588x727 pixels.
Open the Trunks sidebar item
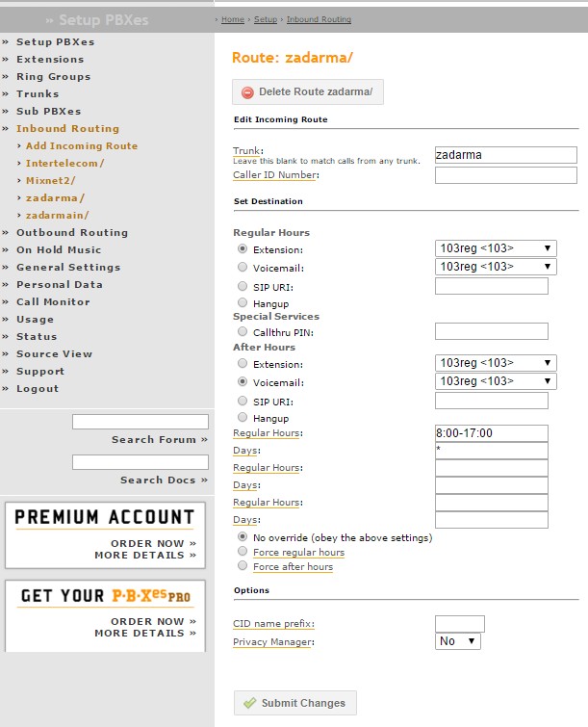click(38, 94)
